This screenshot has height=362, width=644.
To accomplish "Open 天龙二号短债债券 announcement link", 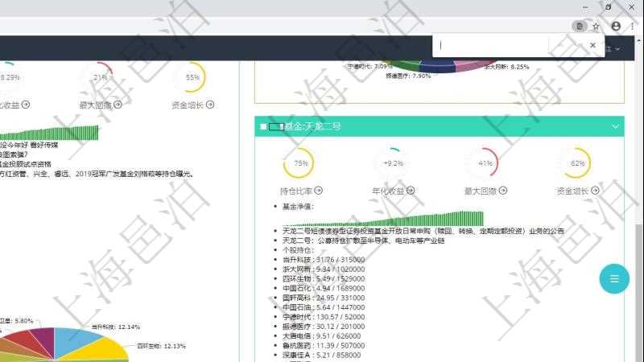I will coord(423,231).
